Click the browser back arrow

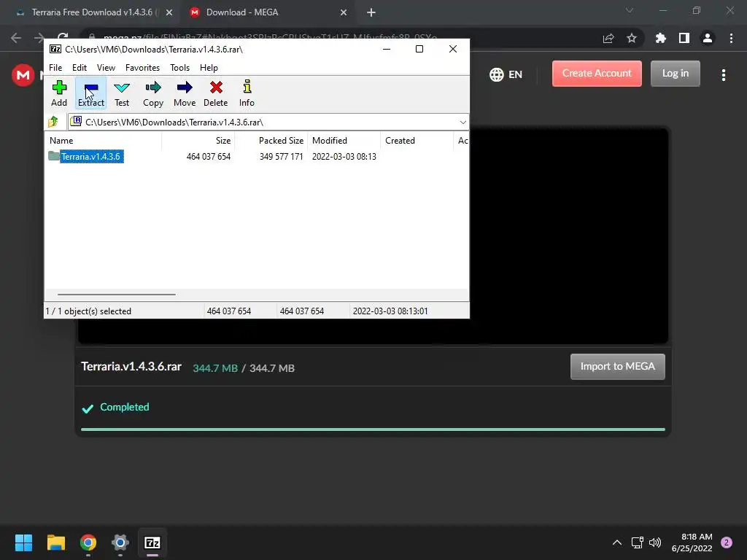click(x=16, y=38)
